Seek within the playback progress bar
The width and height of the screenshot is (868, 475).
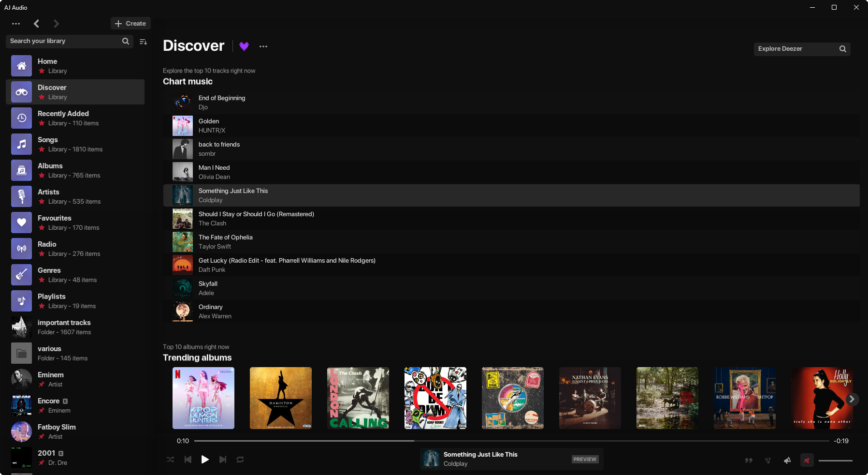tap(511, 441)
